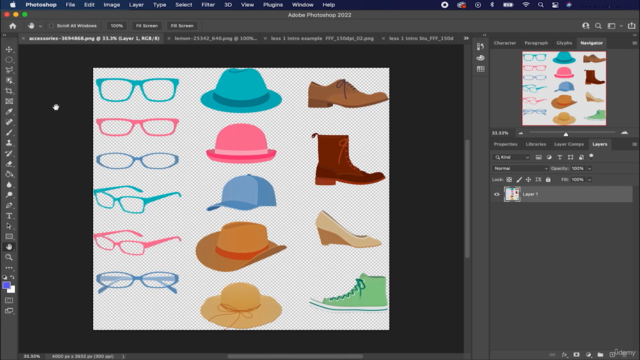Viewport: 640px width, 360px height.
Task: Select the Pen tool
Action: pos(9,205)
